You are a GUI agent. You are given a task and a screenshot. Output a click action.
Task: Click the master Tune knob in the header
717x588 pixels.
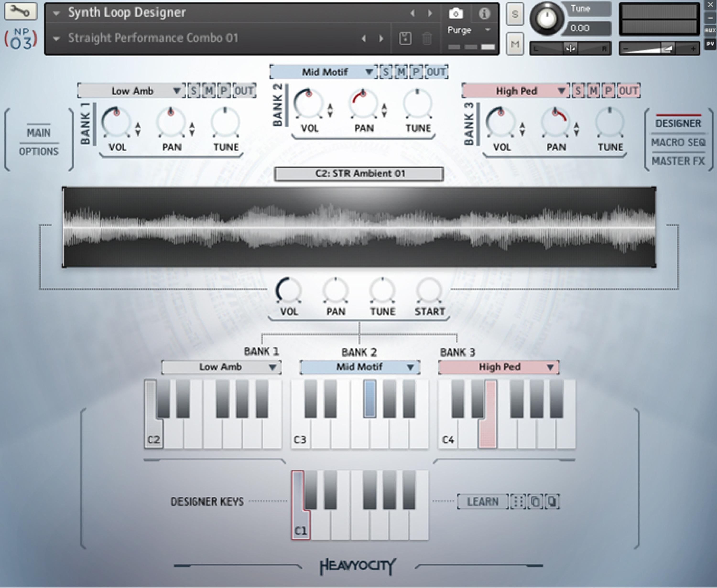coord(547,19)
